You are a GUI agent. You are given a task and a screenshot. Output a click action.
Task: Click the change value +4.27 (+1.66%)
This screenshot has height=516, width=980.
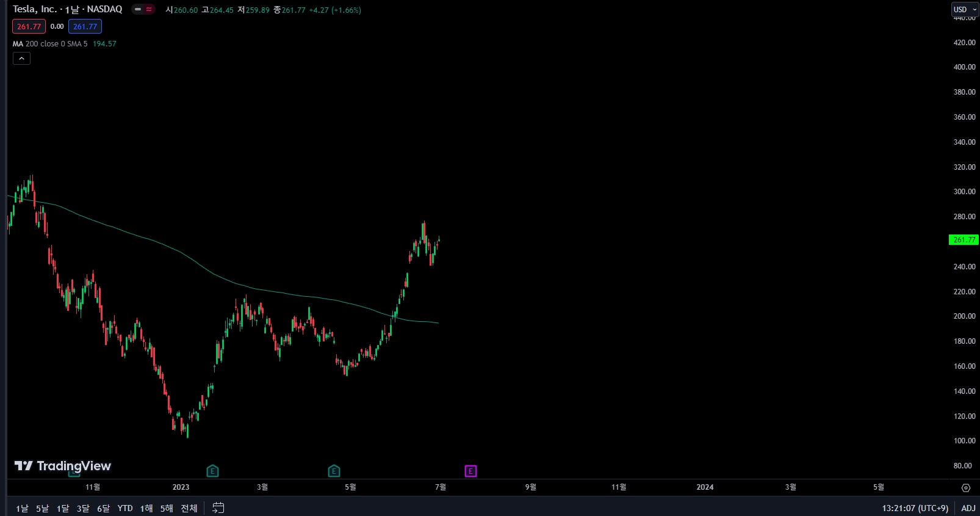click(335, 10)
